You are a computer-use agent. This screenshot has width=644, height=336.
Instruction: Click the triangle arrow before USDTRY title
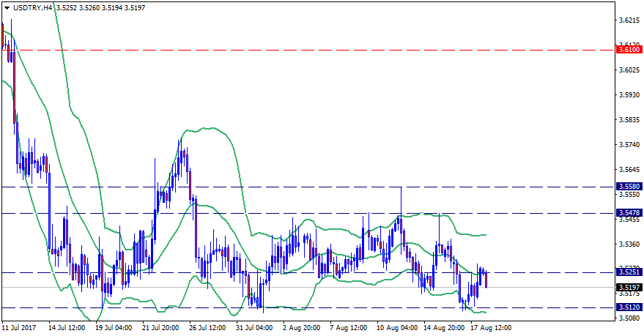coord(7,7)
